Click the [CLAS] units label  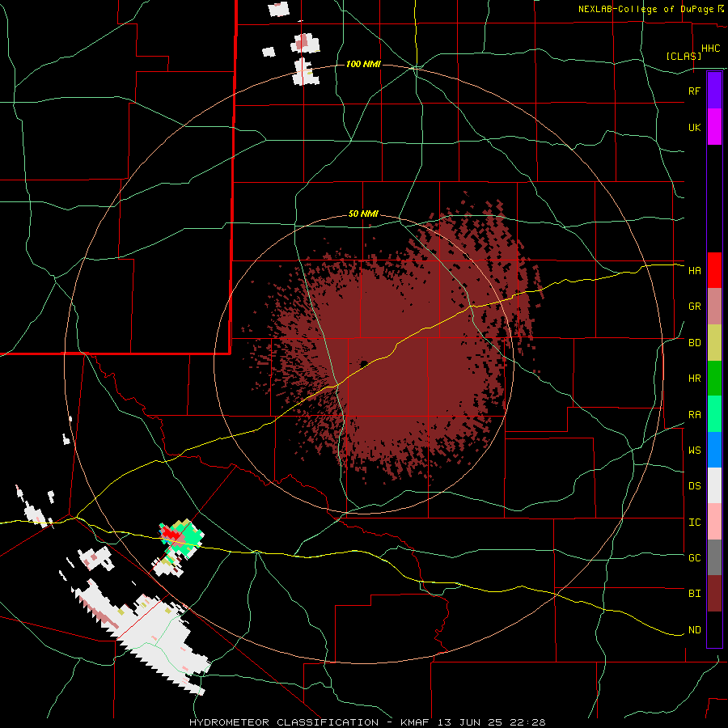pyautogui.click(x=684, y=56)
